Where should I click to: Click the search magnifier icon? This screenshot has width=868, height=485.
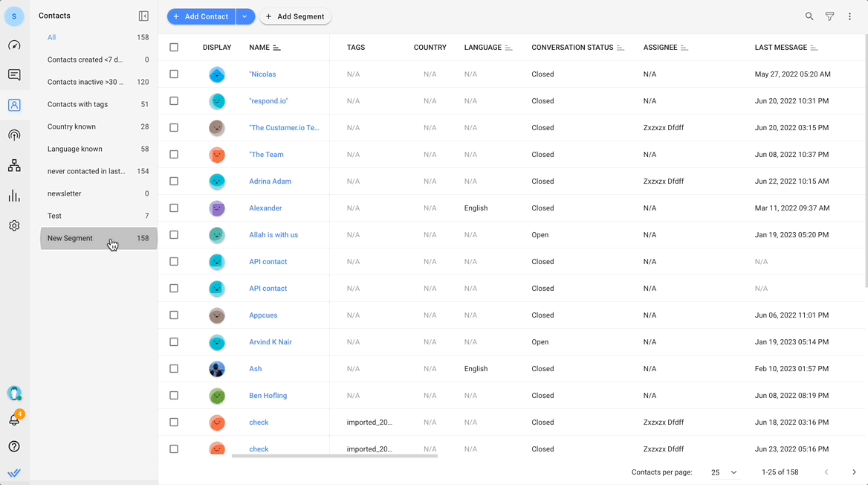pyautogui.click(x=809, y=16)
